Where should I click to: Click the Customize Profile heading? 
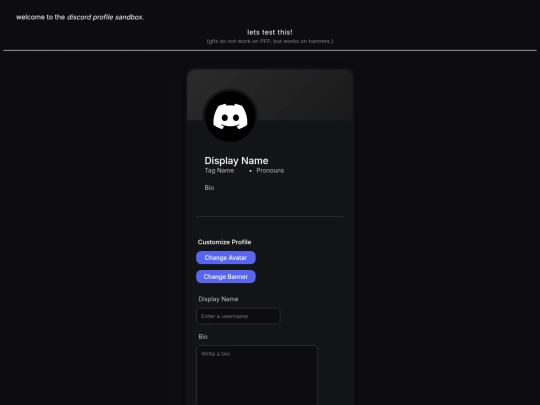(x=225, y=242)
